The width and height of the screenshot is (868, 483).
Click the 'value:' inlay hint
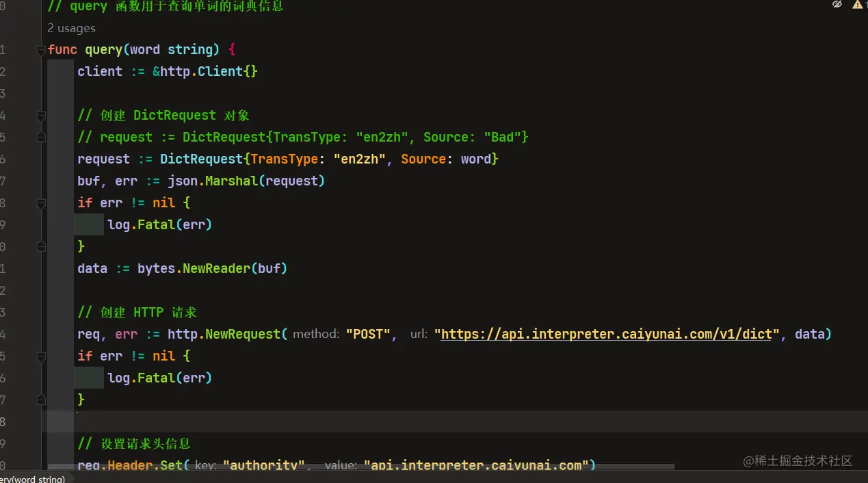click(x=341, y=465)
